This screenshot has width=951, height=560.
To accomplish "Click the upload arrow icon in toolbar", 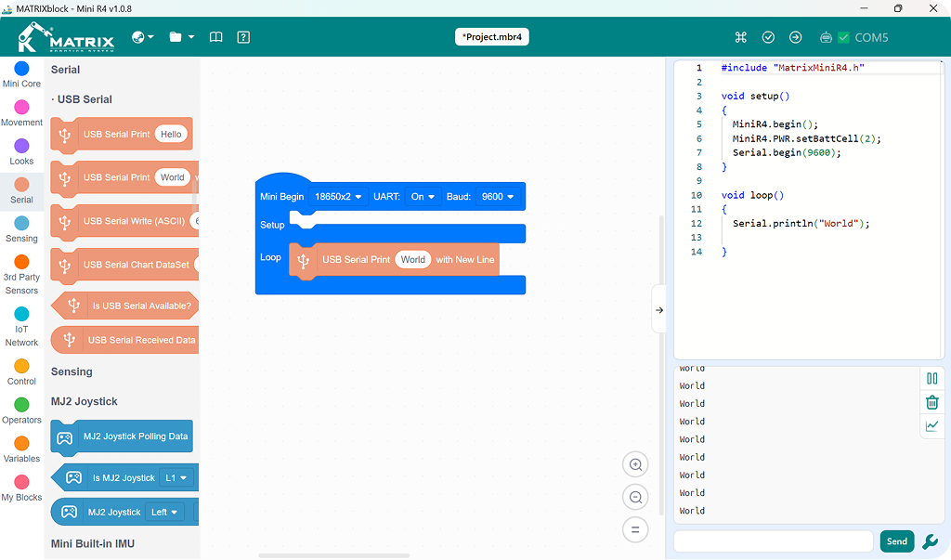I will click(795, 38).
